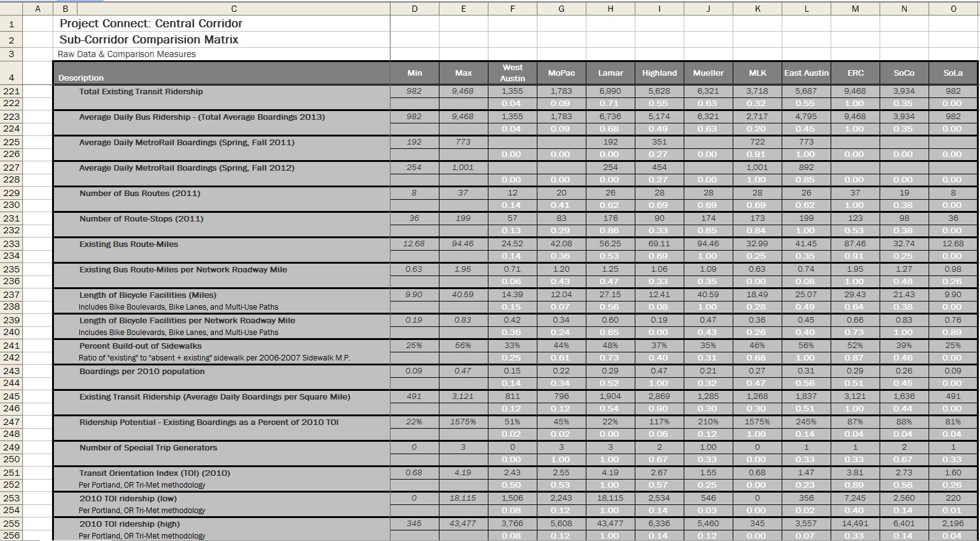Select the 'West Austin' header cell

512,73
